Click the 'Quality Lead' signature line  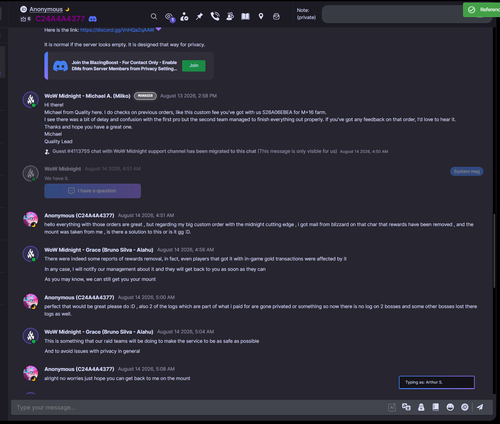[58, 142]
